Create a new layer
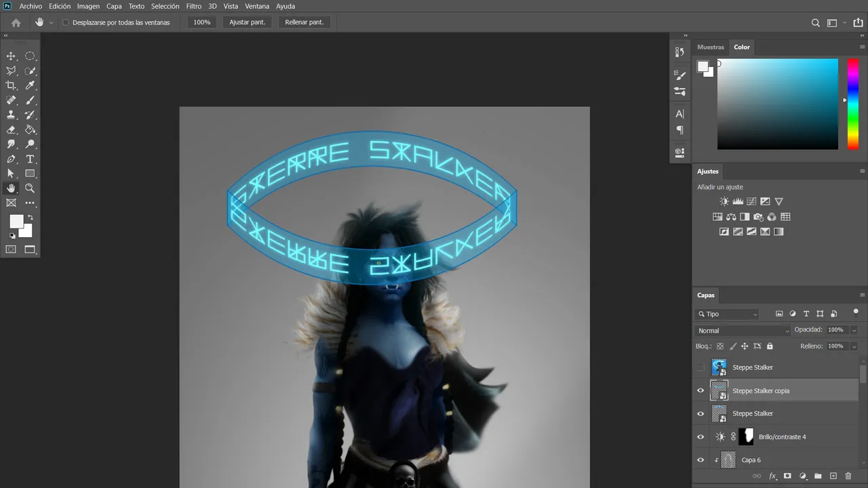868x488 pixels. point(833,476)
